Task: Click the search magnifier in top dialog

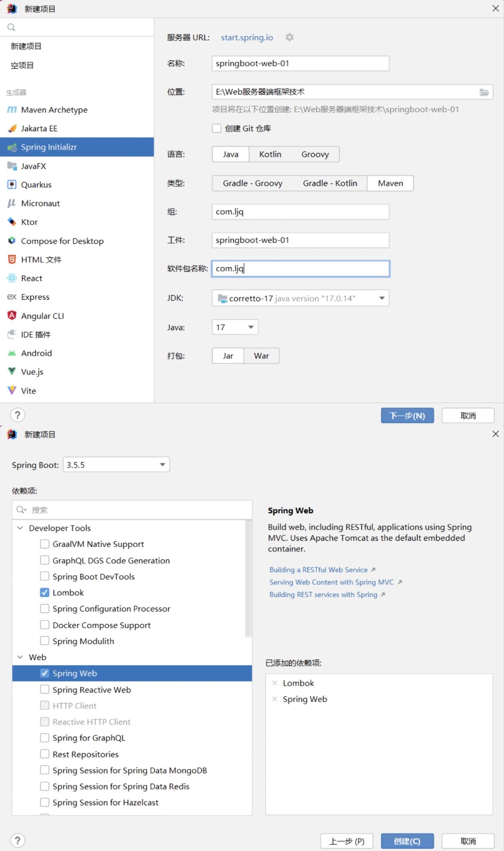Action: (12, 27)
